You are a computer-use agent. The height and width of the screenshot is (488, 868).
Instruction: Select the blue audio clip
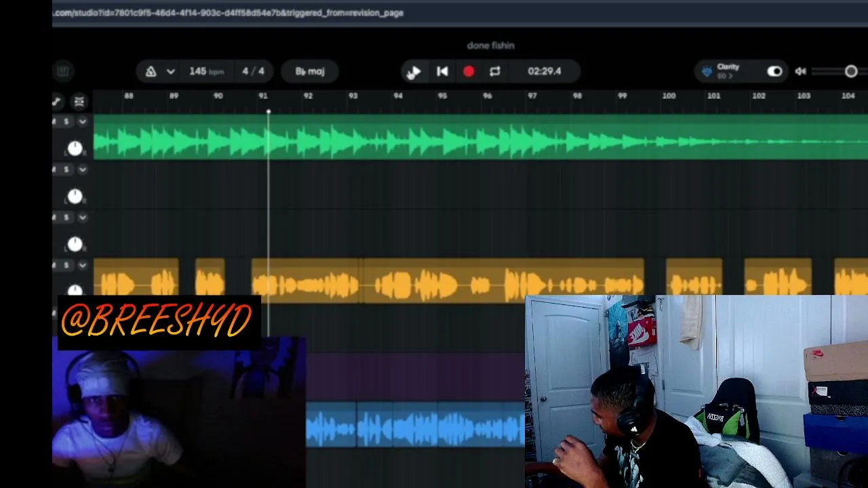click(x=415, y=425)
